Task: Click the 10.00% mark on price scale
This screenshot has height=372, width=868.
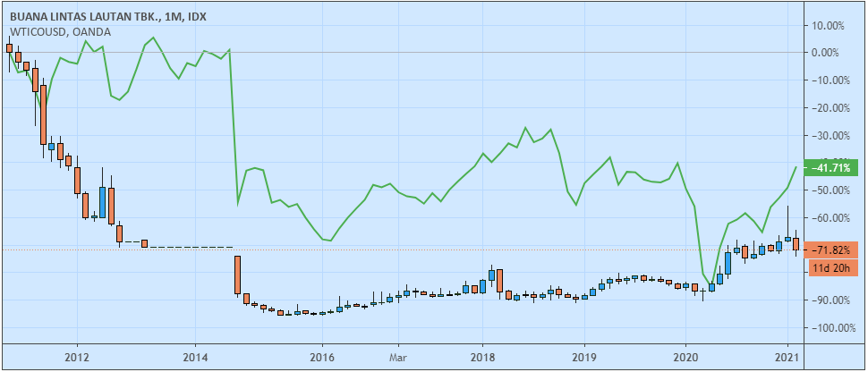Action: coord(832,25)
